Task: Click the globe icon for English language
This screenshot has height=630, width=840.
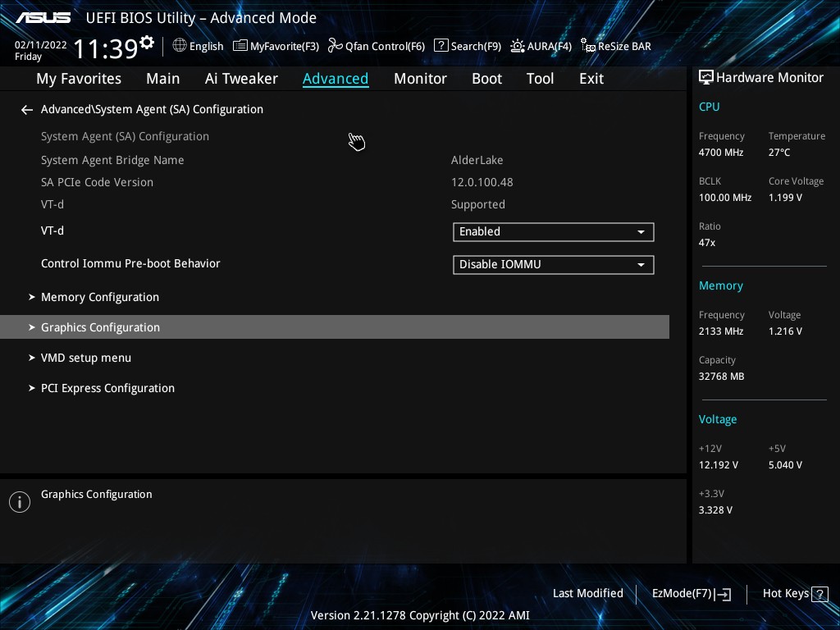Action: 180,46
